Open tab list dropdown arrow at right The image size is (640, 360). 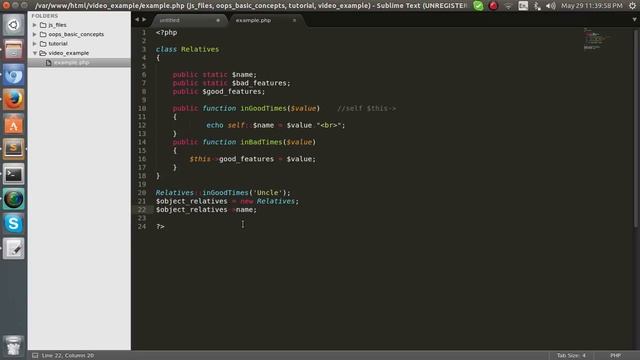pyautogui.click(x=635, y=20)
